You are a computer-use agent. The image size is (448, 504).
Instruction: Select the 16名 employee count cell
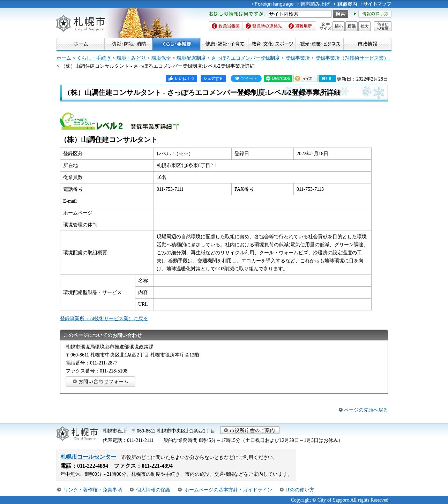[262, 178]
